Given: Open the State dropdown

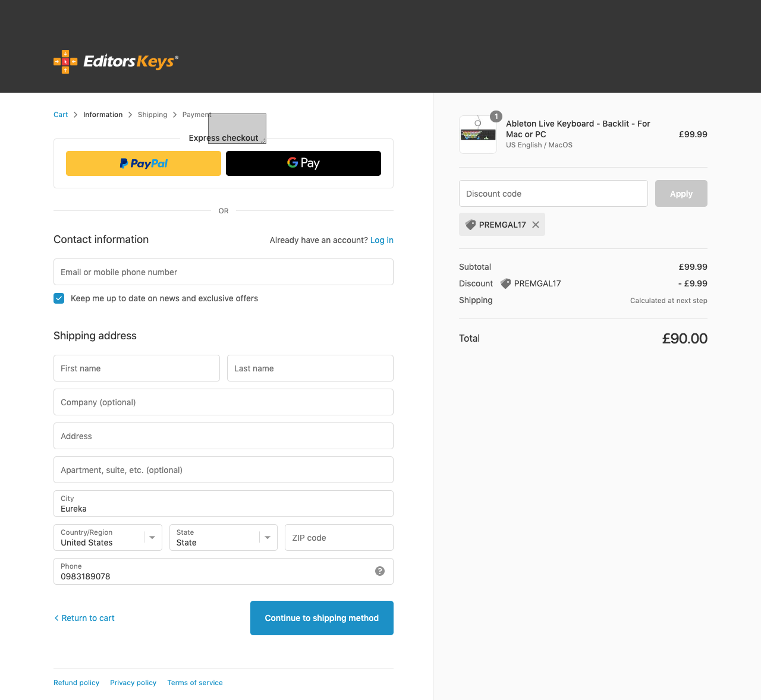Looking at the screenshot, I should [224, 538].
